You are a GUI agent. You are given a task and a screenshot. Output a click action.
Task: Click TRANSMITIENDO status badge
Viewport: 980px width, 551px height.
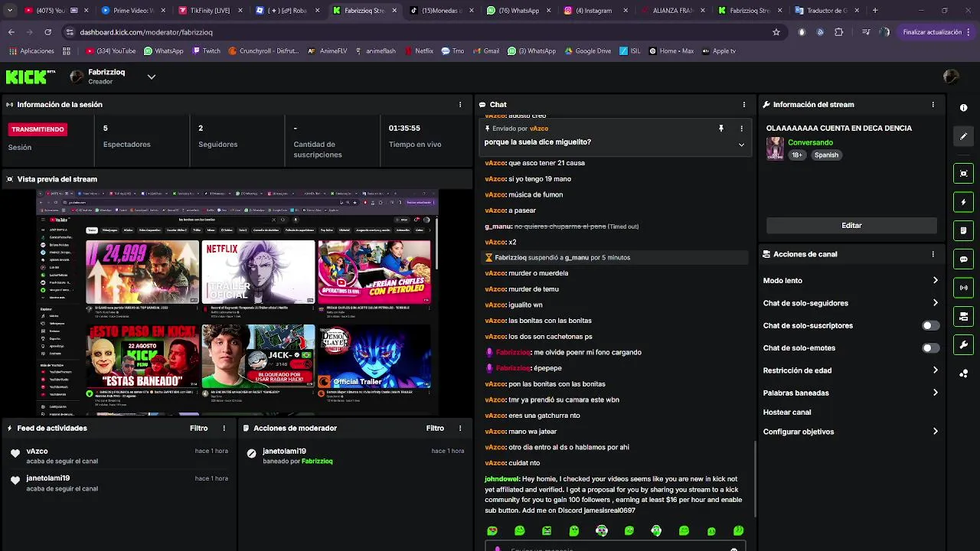(38, 129)
